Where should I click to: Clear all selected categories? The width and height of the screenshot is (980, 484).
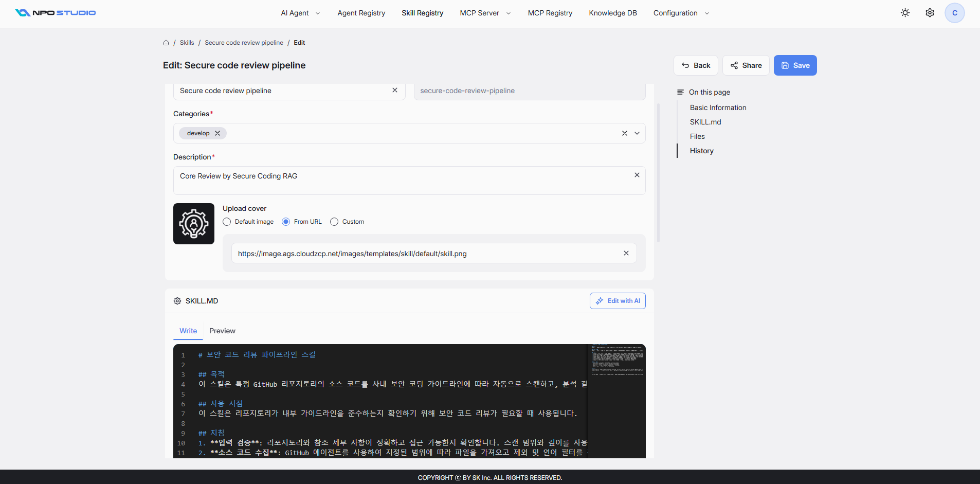point(625,133)
